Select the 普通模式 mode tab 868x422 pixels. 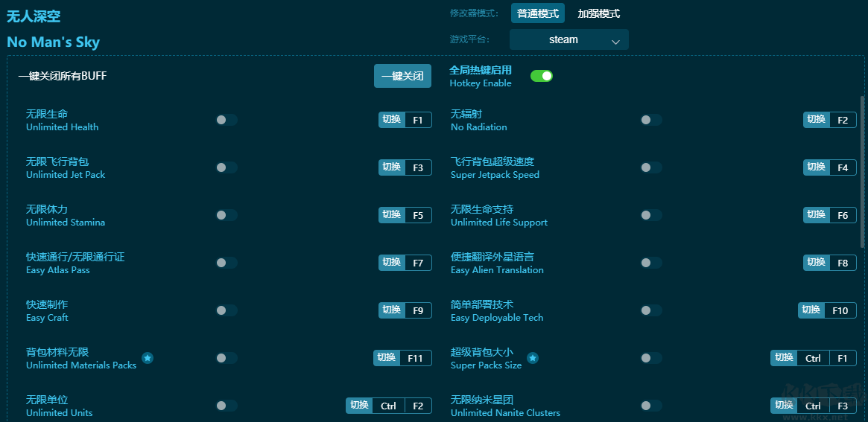pos(537,13)
